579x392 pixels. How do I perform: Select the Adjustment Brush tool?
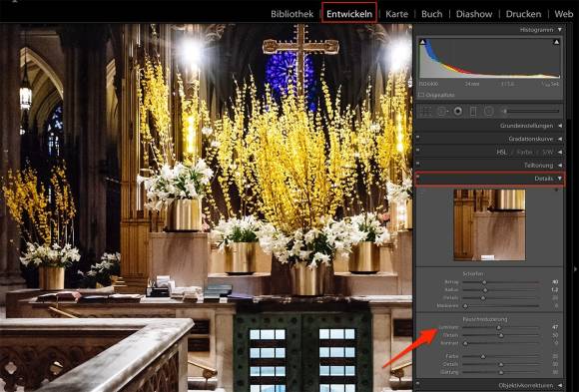[x=531, y=111]
